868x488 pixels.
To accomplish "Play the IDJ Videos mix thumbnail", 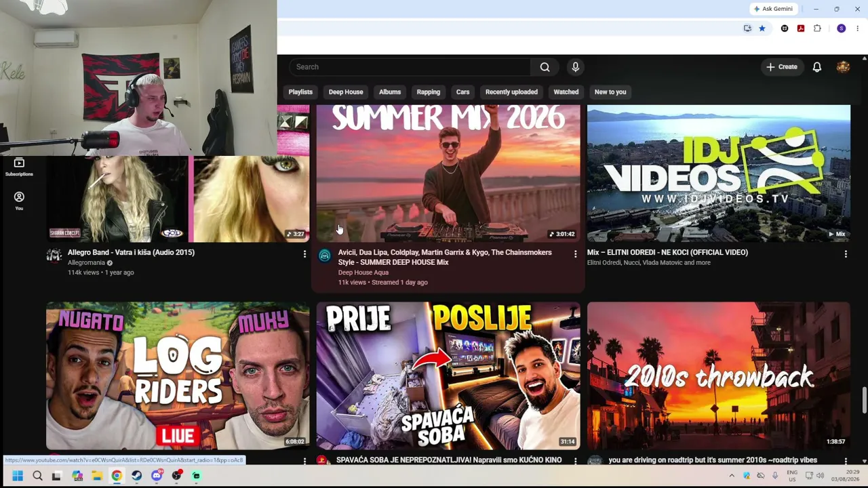I will click(719, 174).
